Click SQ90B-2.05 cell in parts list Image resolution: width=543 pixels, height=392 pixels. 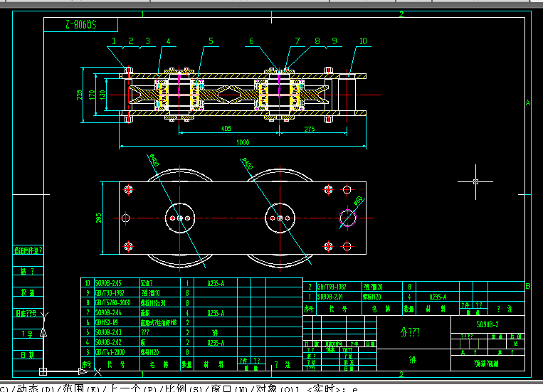point(108,283)
